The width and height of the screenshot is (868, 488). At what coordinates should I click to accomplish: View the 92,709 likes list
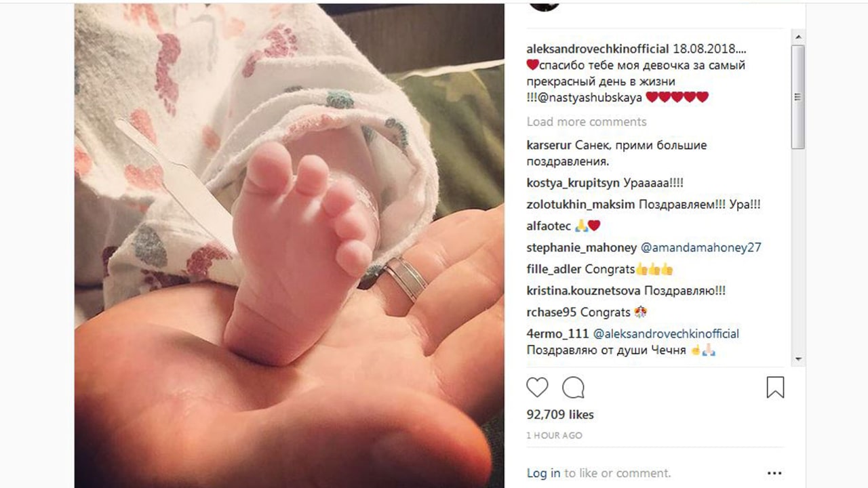point(560,414)
